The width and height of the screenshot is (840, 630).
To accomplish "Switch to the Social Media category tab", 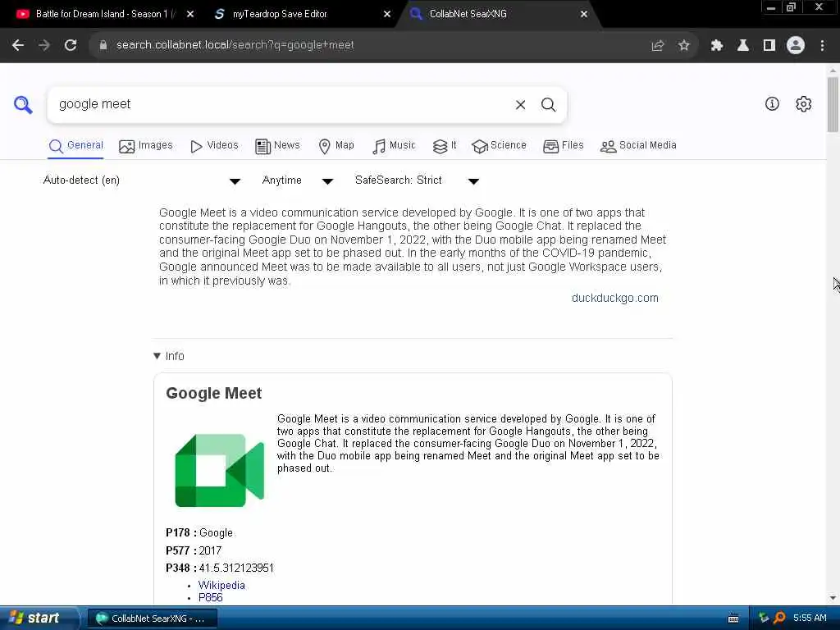I will 638,146.
